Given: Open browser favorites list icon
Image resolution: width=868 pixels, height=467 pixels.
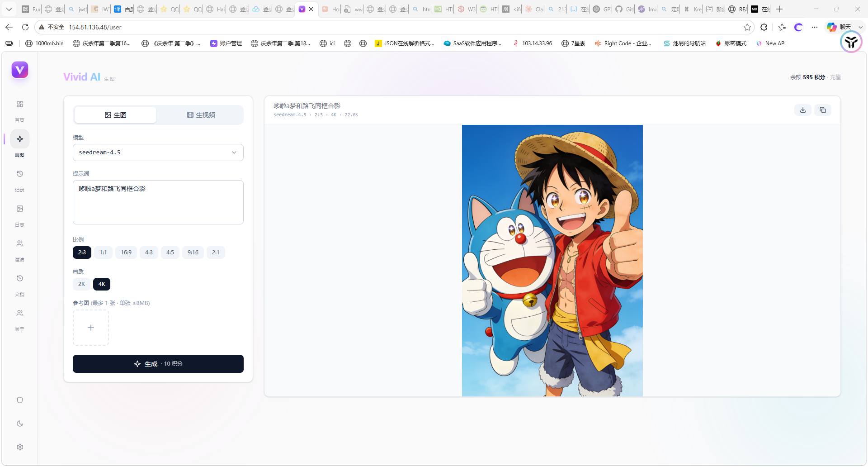Looking at the screenshot, I should (782, 27).
